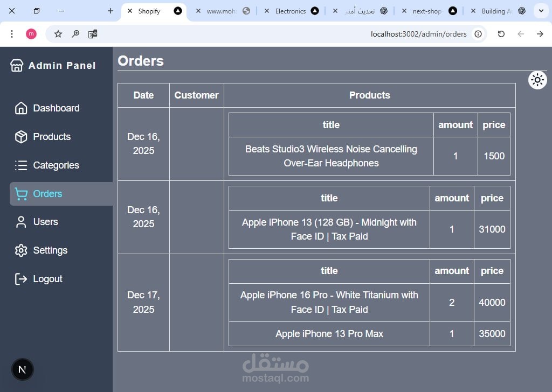Viewport: 552px width, 392px height.
Task: Close the Shopify tab
Action: (130, 11)
